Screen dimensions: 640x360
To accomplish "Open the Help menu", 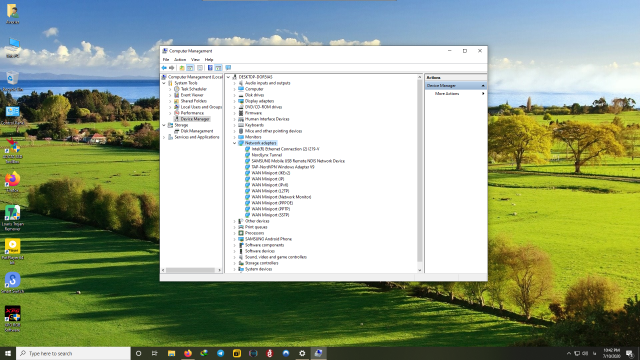I will [209, 60].
